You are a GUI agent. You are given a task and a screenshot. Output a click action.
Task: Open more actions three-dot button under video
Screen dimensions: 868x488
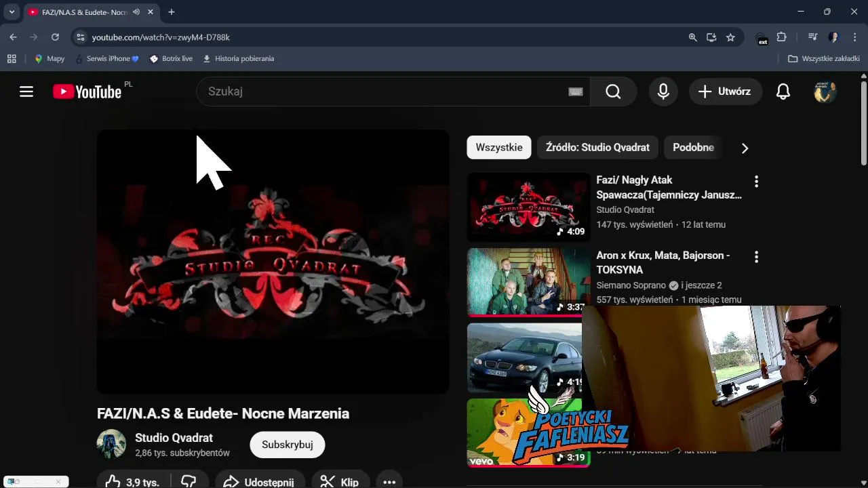[x=389, y=482]
